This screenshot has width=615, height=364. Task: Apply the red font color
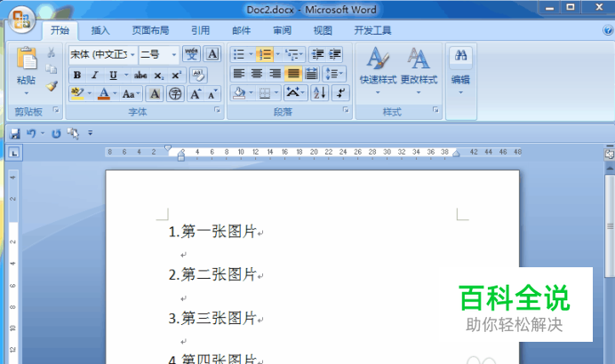coord(104,93)
